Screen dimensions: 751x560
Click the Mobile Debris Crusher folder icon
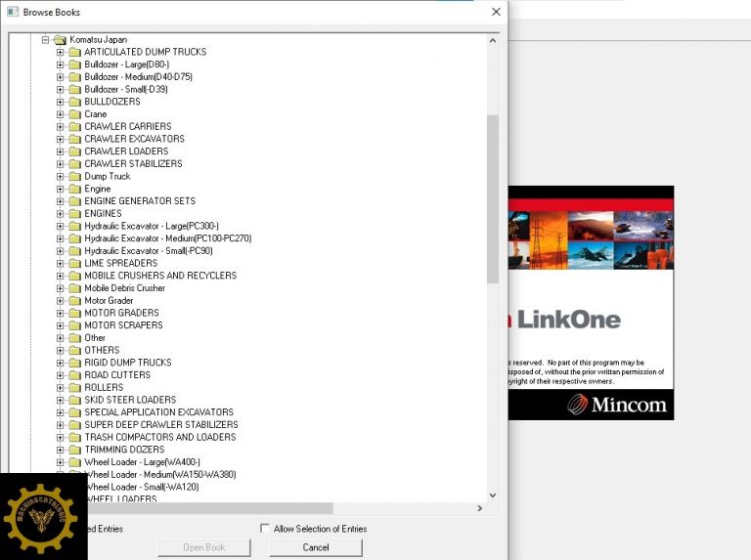pyautogui.click(x=74, y=288)
